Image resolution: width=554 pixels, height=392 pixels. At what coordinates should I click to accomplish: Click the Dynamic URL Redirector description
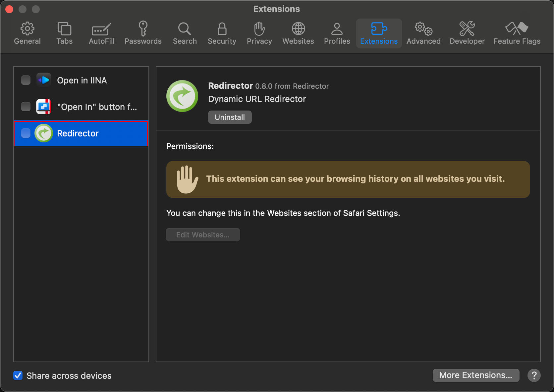pyautogui.click(x=257, y=99)
